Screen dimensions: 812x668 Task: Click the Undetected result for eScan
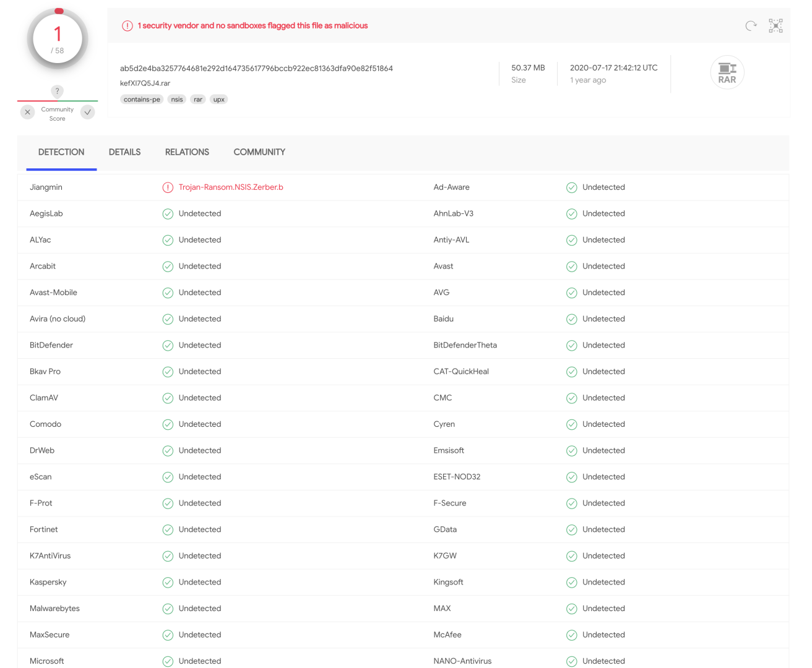coord(200,477)
